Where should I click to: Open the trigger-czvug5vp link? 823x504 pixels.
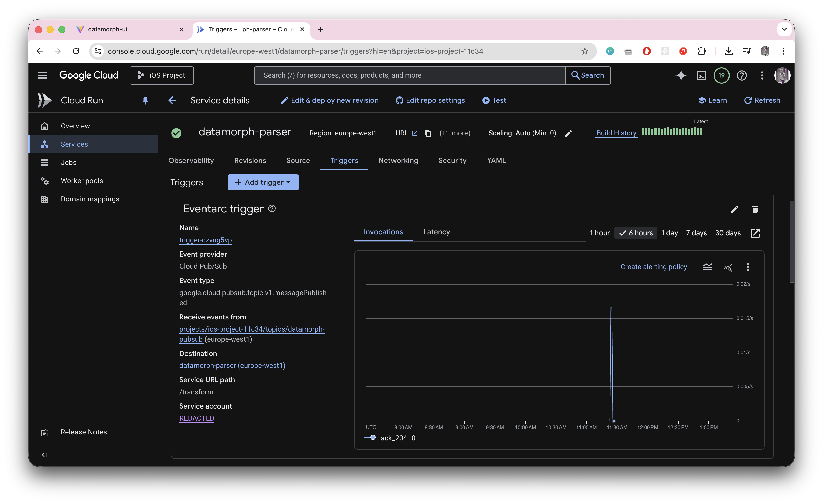pos(205,240)
